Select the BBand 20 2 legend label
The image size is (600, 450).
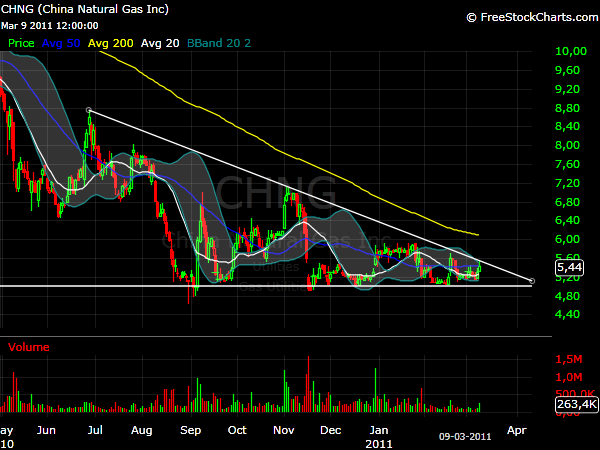pos(219,43)
